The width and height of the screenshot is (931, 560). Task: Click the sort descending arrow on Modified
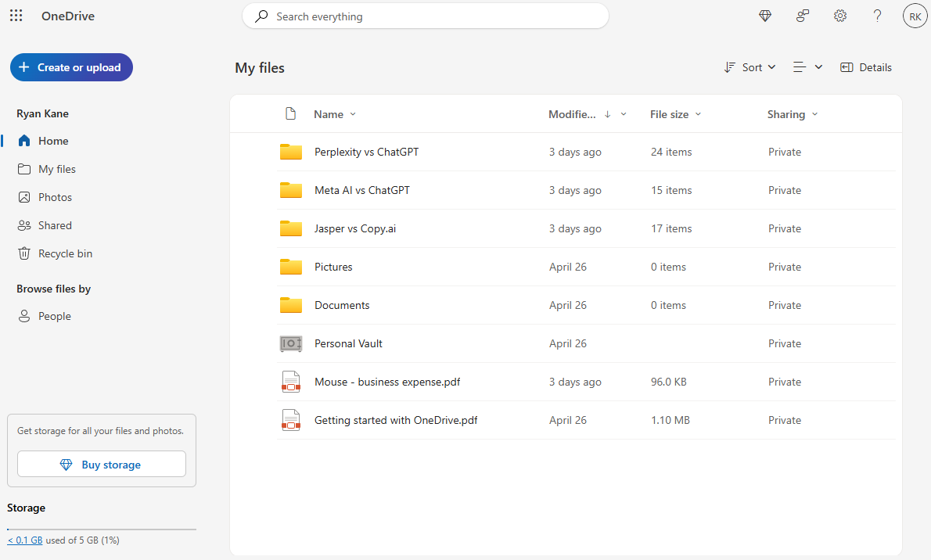pyautogui.click(x=607, y=115)
